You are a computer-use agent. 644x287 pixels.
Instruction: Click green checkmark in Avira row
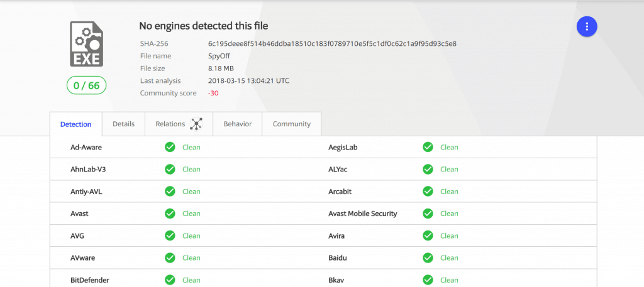(x=428, y=236)
